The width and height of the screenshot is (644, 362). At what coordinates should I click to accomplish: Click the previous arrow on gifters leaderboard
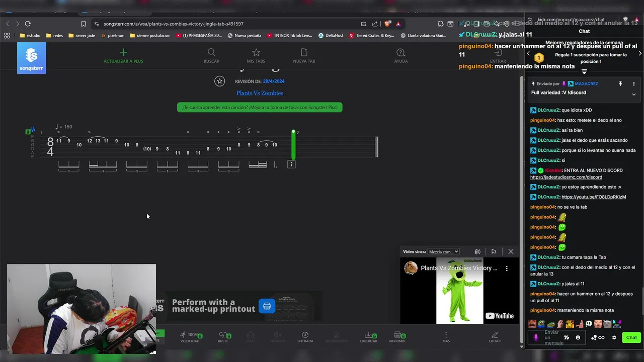(x=528, y=53)
